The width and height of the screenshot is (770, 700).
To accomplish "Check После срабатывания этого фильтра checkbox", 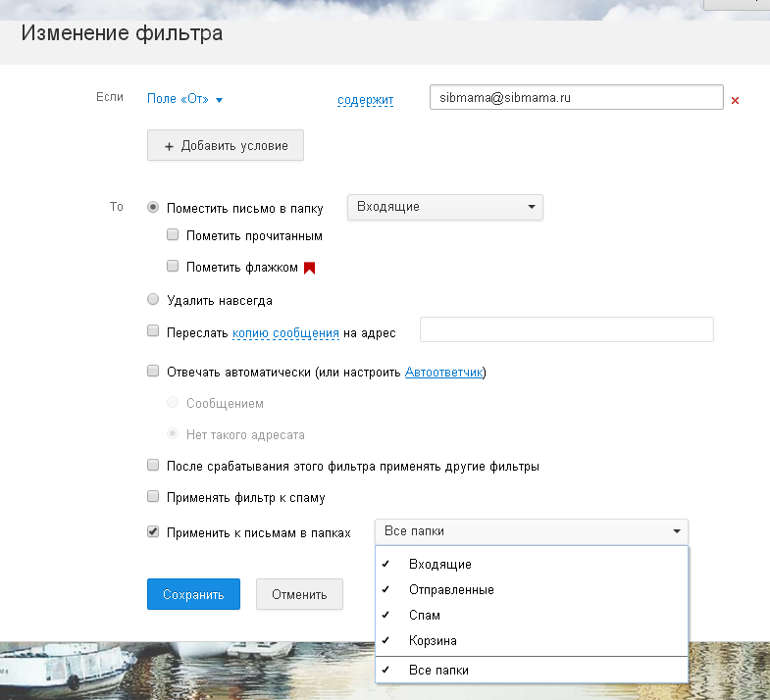I will click(153, 465).
